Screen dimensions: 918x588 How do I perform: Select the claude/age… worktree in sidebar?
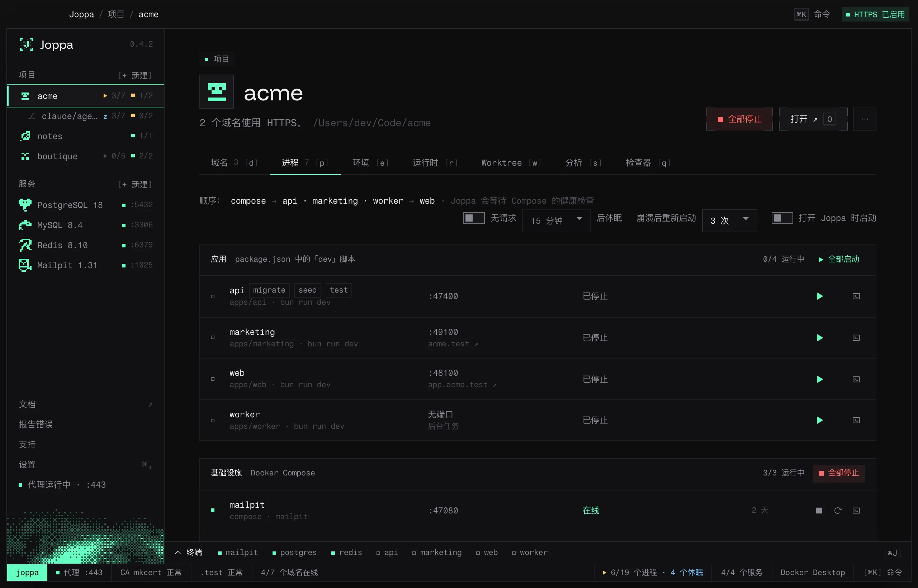(86, 116)
